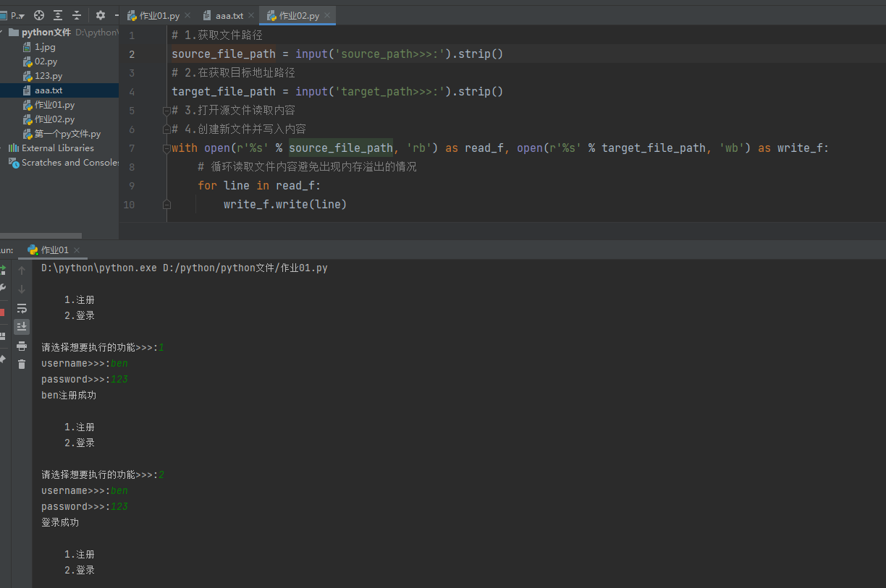Image resolution: width=886 pixels, height=588 pixels.
Task: Click the Project panel horizontal scrollbar
Action: 41,236
